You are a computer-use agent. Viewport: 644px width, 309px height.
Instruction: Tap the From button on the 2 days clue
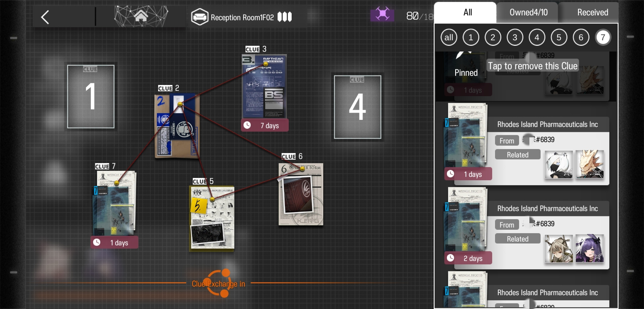click(507, 225)
